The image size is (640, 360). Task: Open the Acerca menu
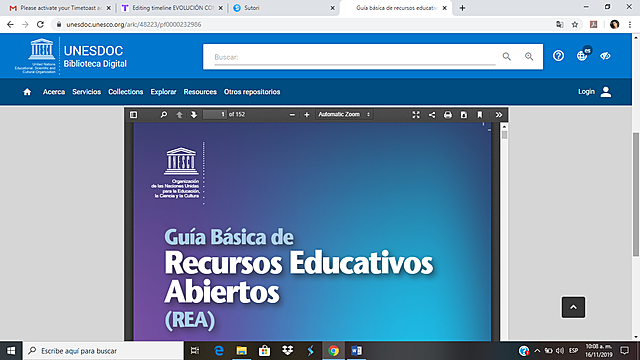pos(54,92)
